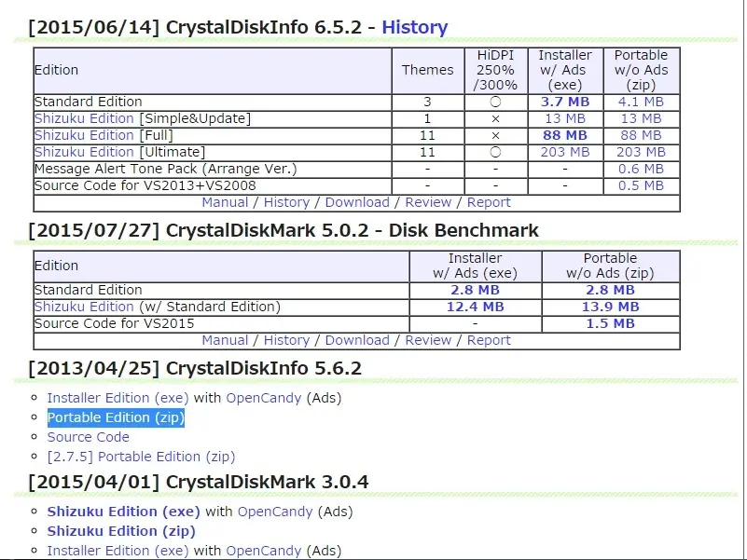Download the 12.4 MB Shizuku installer
Viewport: 747px width, 560px height.
tap(475, 307)
